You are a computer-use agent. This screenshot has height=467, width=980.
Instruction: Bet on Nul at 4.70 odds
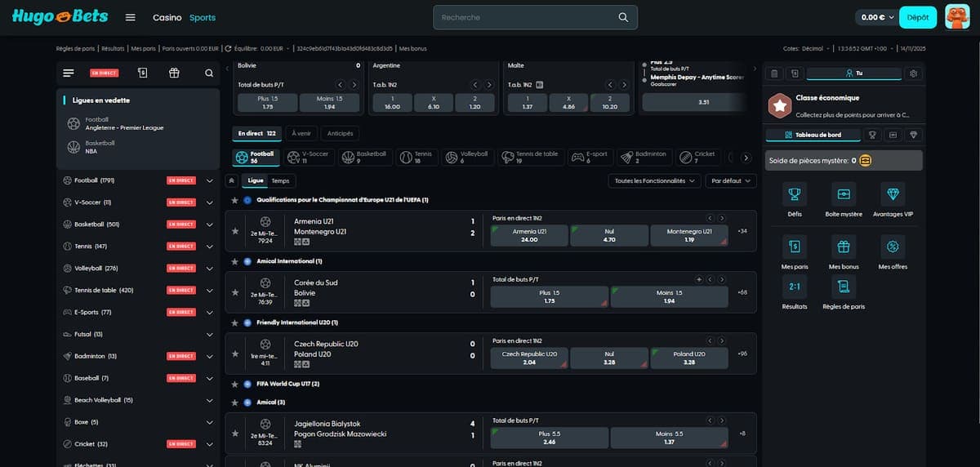pyautogui.click(x=609, y=235)
